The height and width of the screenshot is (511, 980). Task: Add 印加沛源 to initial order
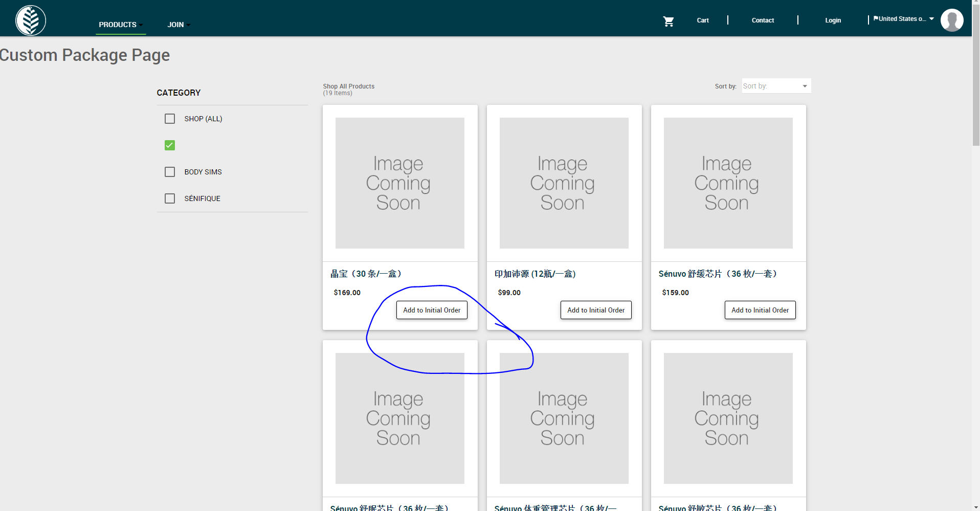click(595, 309)
